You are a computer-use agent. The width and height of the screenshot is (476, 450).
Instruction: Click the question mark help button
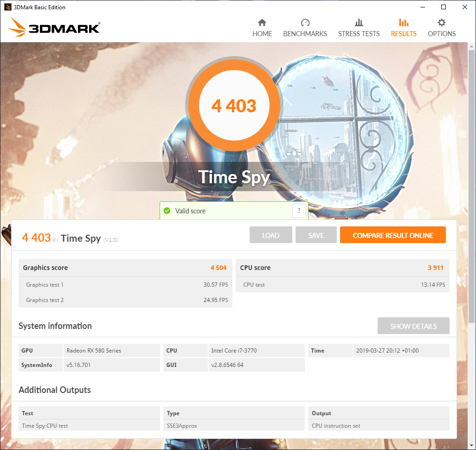point(299,211)
